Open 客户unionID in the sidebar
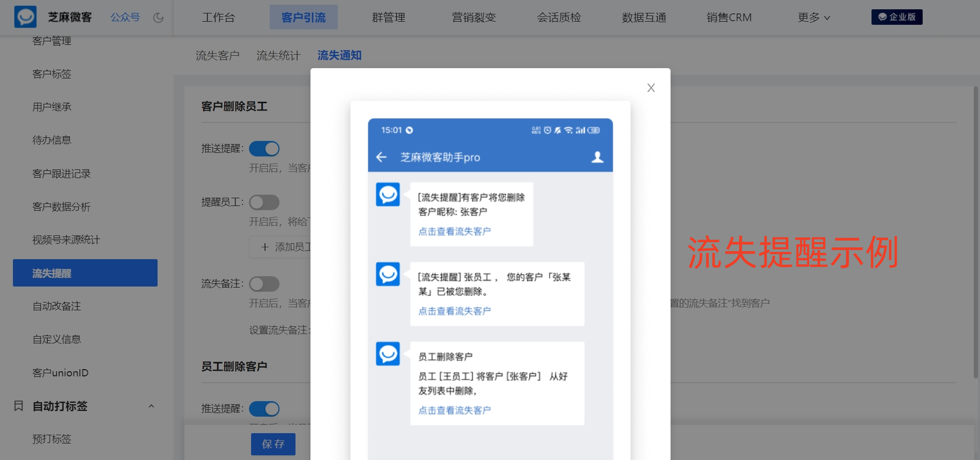This screenshot has height=460, width=980. pyautogui.click(x=60, y=373)
